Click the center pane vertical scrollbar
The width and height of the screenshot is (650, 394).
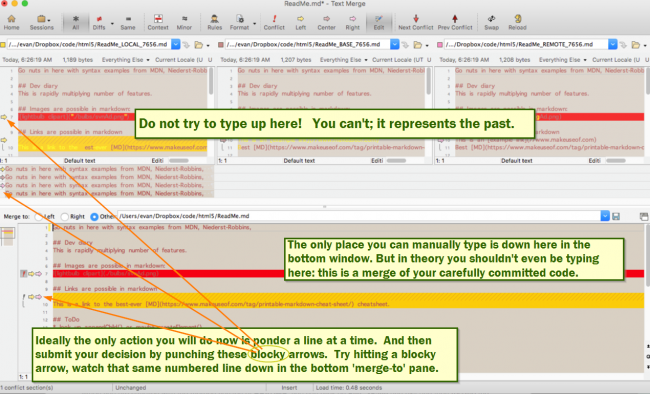tap(430, 82)
